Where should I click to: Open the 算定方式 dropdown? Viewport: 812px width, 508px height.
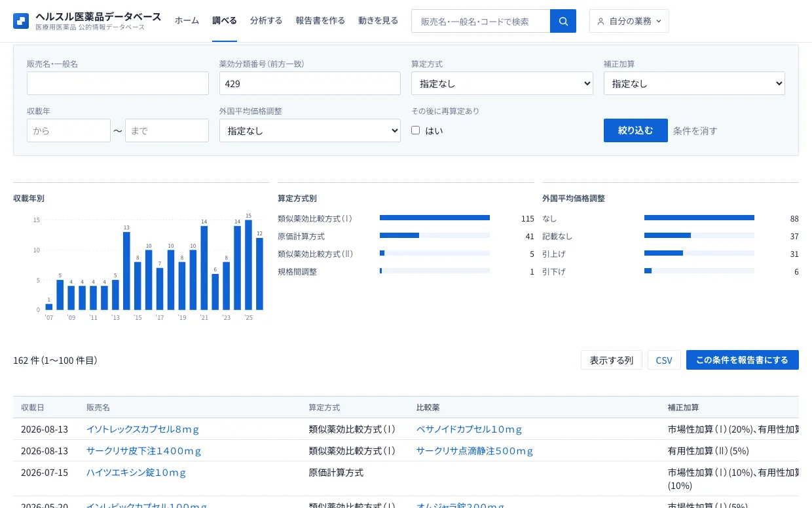(x=502, y=83)
